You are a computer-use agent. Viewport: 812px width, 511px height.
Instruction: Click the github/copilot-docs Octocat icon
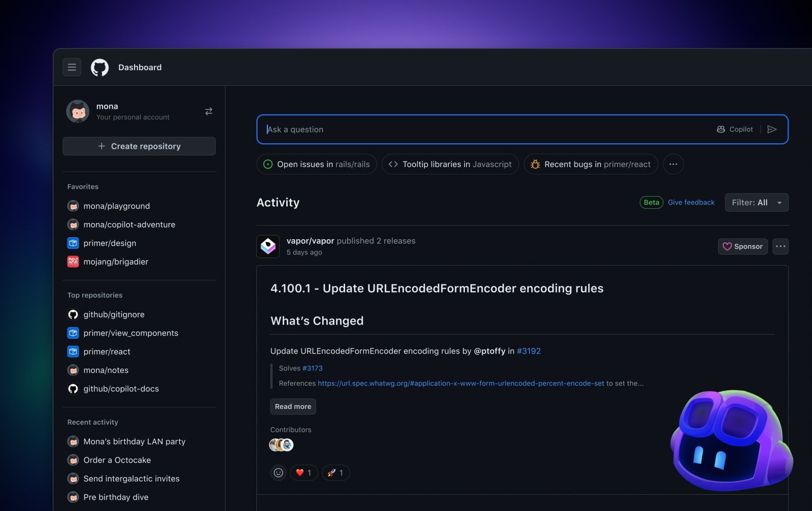[73, 389]
